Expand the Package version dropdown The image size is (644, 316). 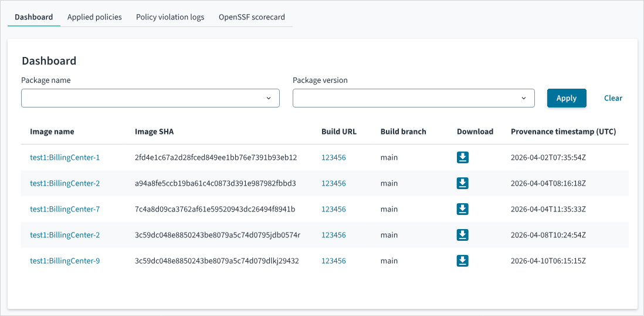pyautogui.click(x=413, y=98)
